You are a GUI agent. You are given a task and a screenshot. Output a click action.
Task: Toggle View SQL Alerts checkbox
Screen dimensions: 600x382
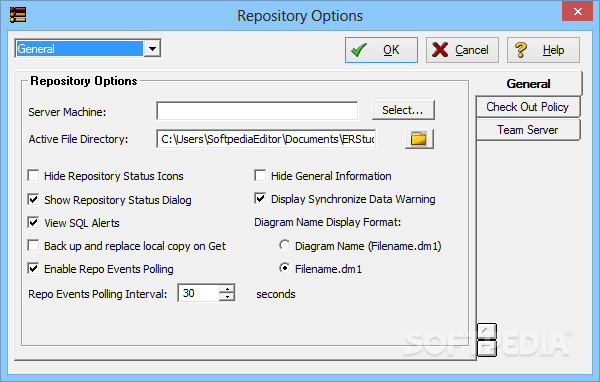[x=33, y=222]
